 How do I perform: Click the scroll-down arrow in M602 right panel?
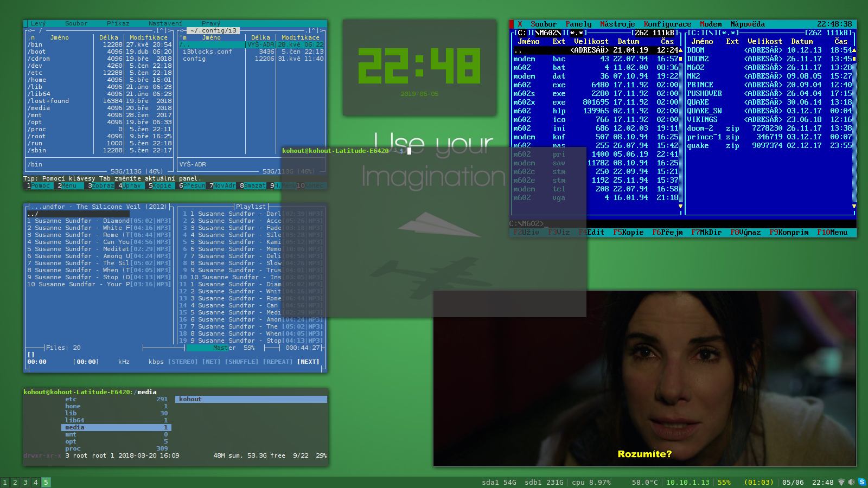coord(854,206)
